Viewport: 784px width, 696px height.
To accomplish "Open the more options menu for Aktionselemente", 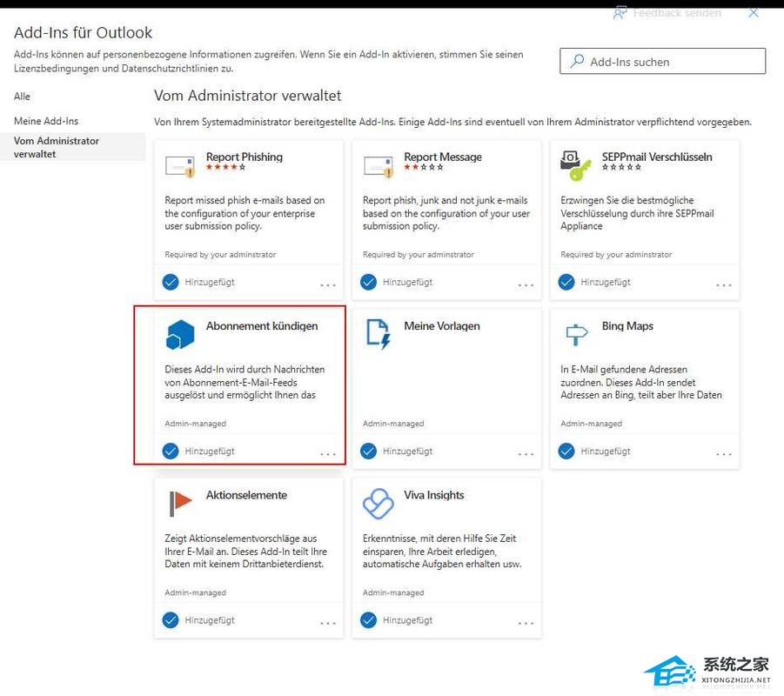I will 328,622.
